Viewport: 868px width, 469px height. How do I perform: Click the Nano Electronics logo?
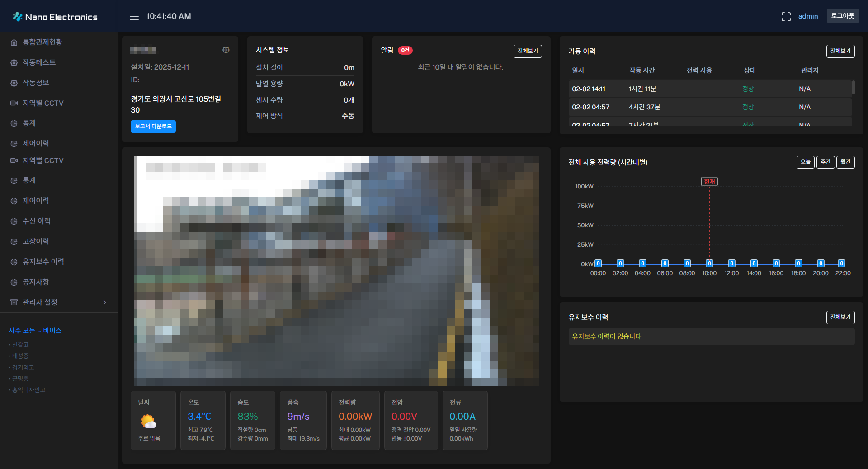click(55, 17)
